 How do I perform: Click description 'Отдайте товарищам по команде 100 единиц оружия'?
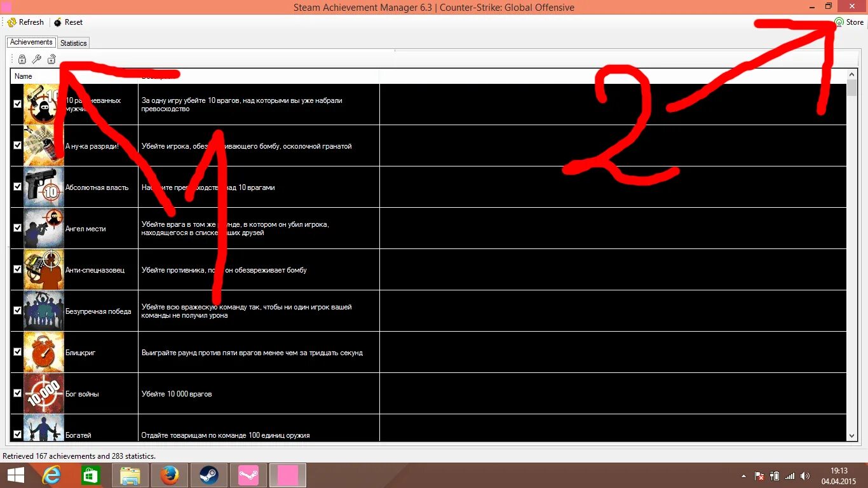(x=226, y=435)
